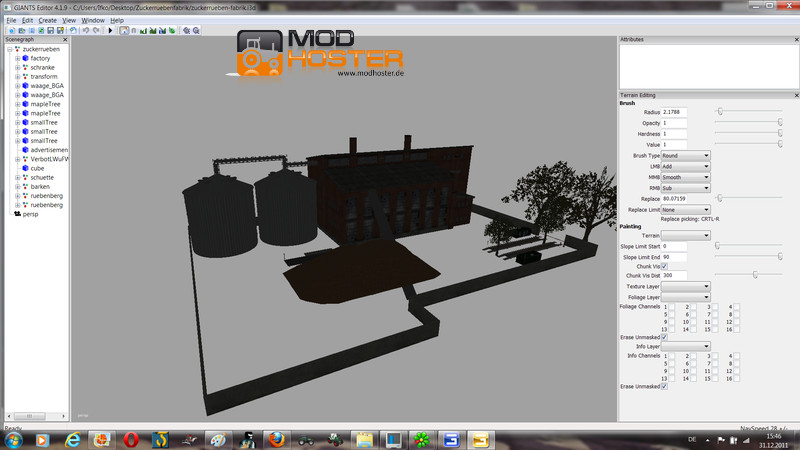This screenshot has height=450, width=800.
Task: Click the Opacity slider handle
Action: click(x=780, y=122)
